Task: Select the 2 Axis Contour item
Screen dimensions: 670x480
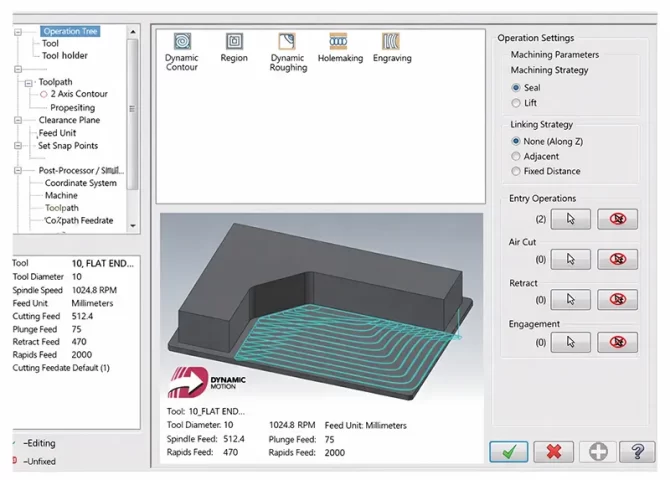Action: 79,94
